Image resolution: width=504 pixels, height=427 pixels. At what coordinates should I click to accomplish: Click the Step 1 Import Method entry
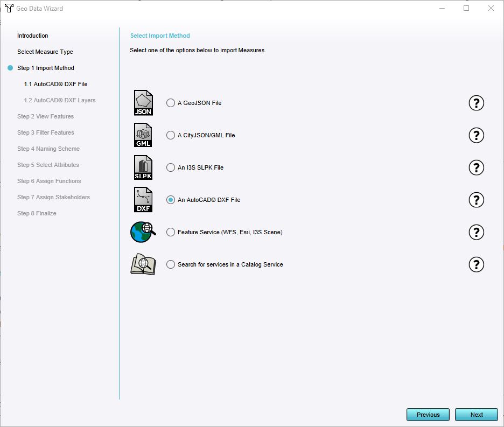tap(45, 68)
